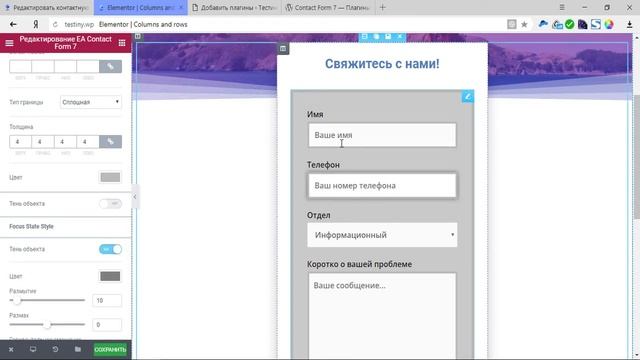This screenshot has height=360, width=640.
Task: Click the green СОХРАНИТЬ button
Action: tap(110, 349)
